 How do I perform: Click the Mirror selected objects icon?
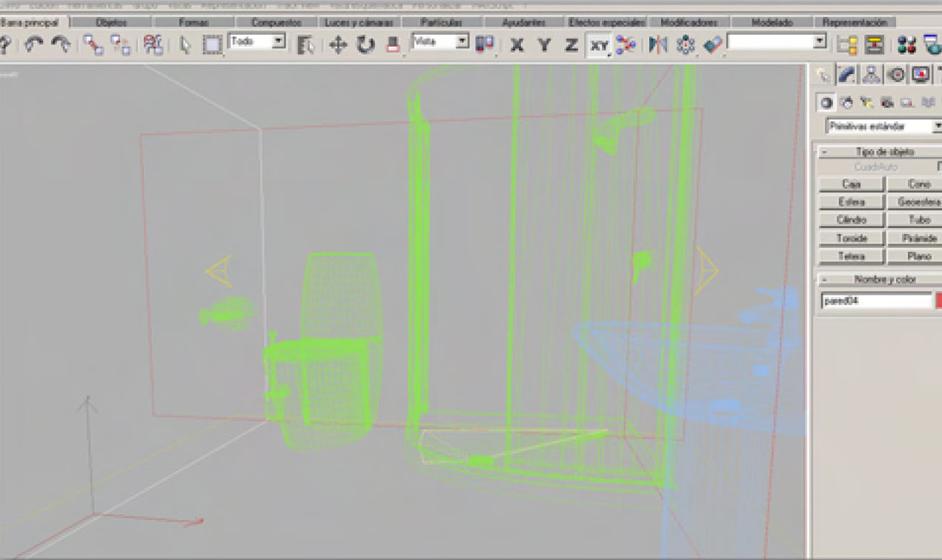coord(657,45)
